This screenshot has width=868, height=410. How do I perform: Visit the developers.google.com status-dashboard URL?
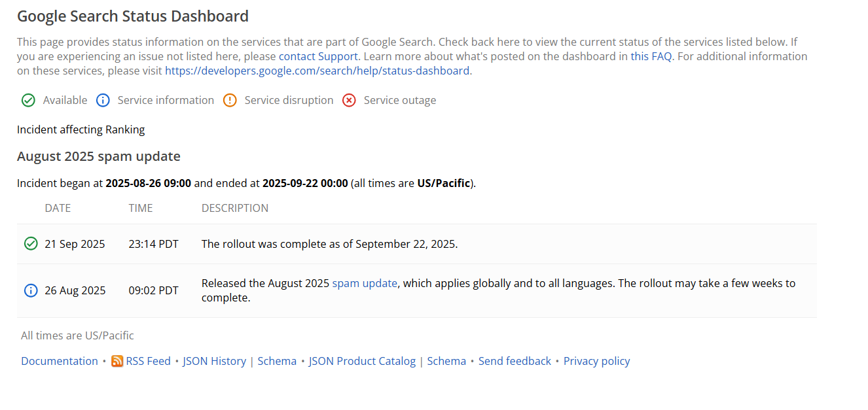point(317,71)
